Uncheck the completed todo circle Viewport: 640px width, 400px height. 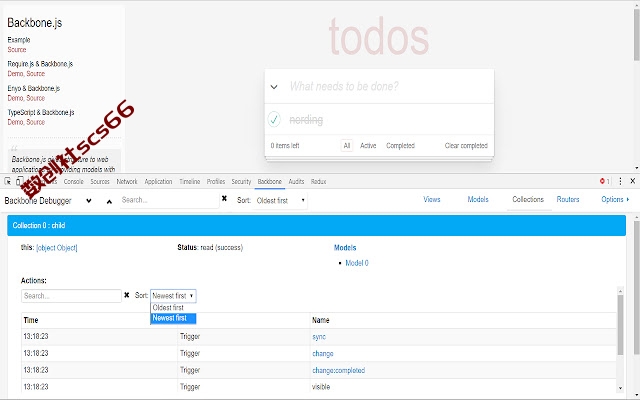coord(274,120)
